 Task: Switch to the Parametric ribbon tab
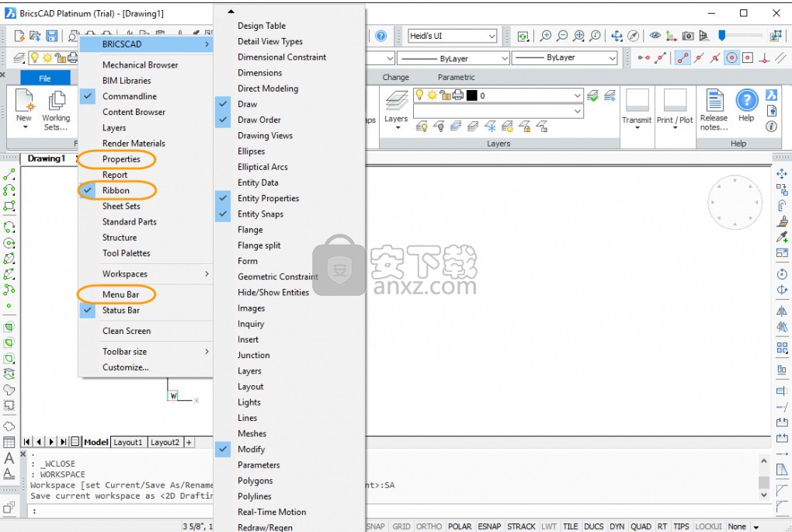click(456, 78)
